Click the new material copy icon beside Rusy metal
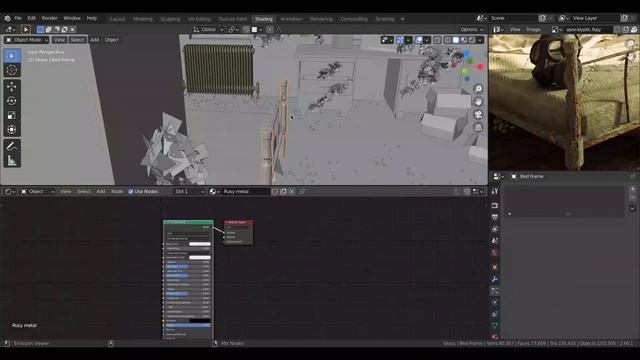This screenshot has height=360, width=640. 284,191
